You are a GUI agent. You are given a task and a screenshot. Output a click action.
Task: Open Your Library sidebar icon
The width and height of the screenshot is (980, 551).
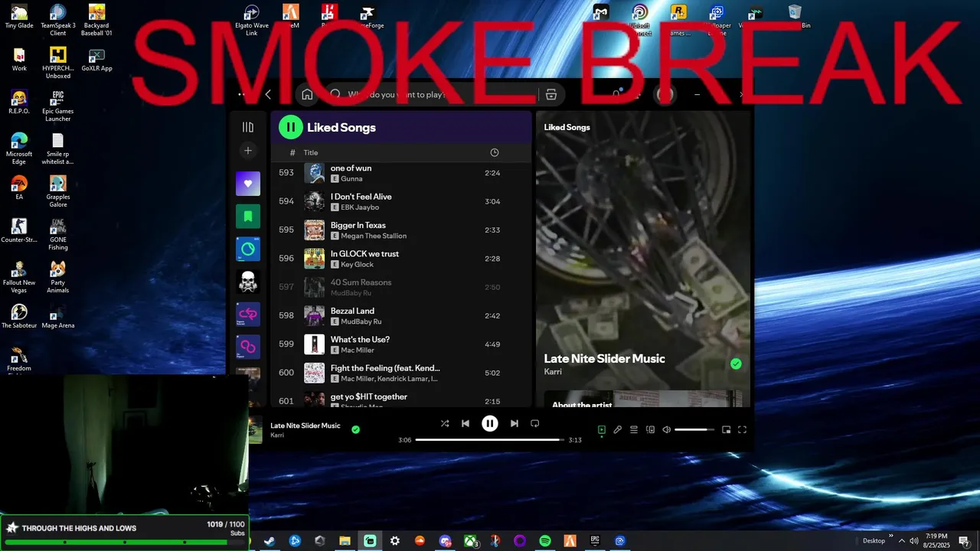(247, 127)
